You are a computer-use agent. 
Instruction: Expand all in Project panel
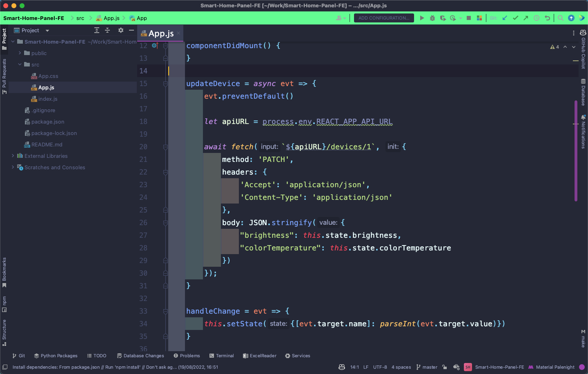[x=97, y=30]
